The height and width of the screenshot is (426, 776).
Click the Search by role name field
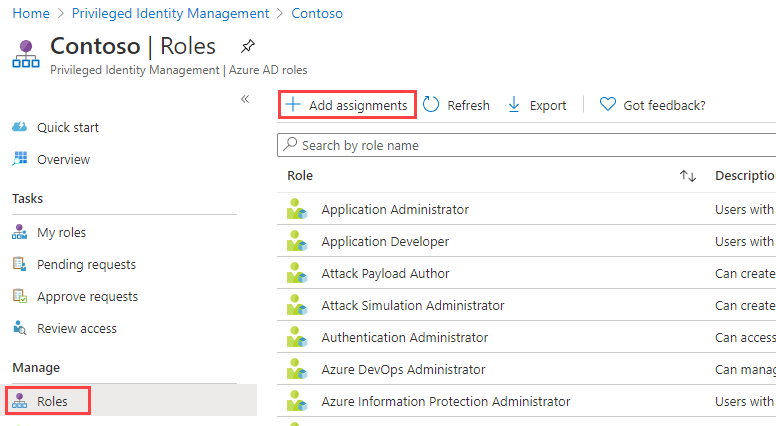tap(527, 145)
